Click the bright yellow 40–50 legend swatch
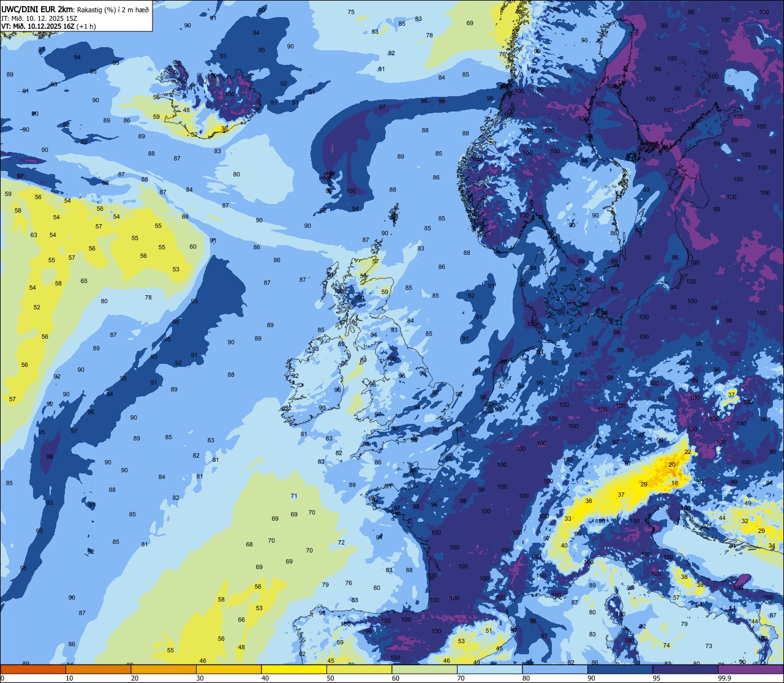Screen dimensions: 784x683 294,669
